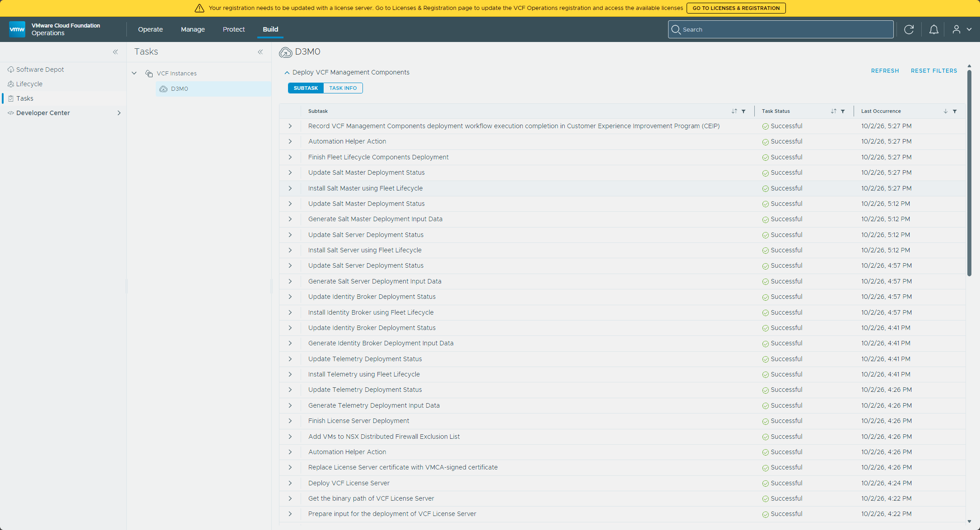Click in the Search input field
This screenshot has height=530, width=980.
pos(780,29)
